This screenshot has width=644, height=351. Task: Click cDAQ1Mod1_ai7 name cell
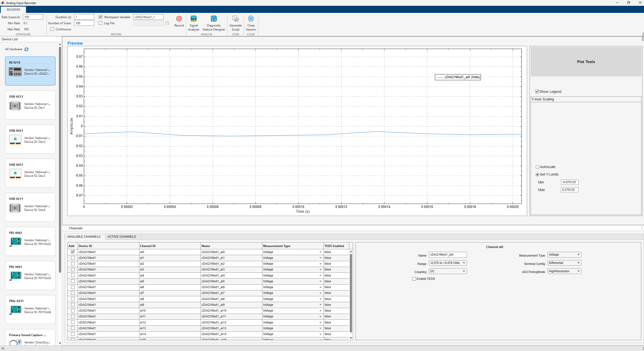point(231,293)
